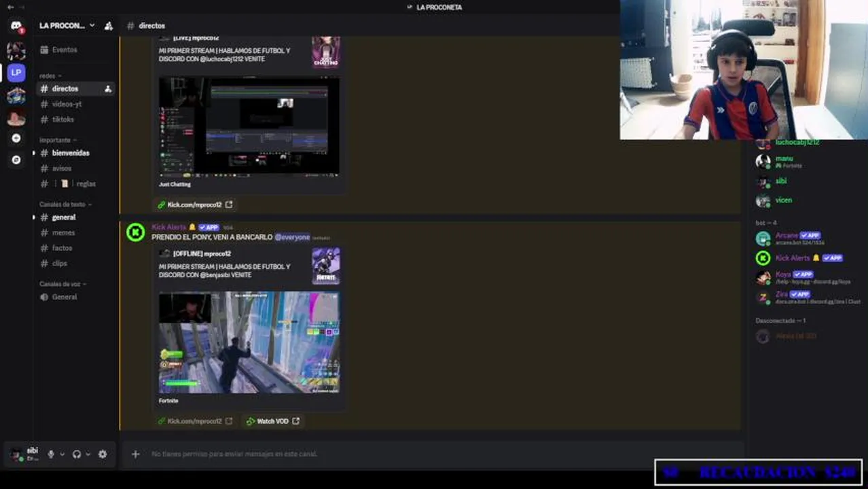868x489 pixels.
Task: Click Just Chatting thumbnail in live embed
Action: pos(326,52)
